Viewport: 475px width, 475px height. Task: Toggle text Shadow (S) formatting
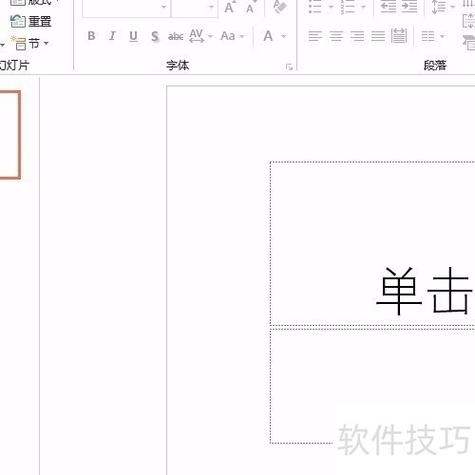click(x=155, y=36)
